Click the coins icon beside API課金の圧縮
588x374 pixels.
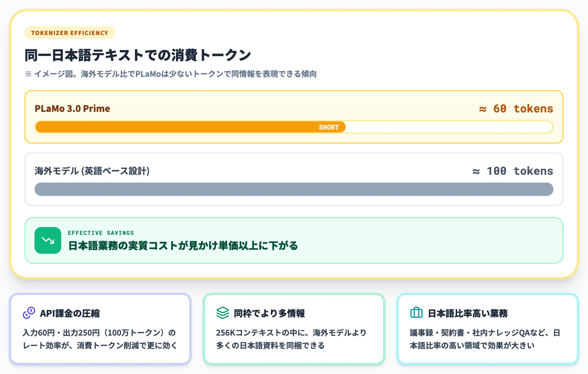tap(29, 313)
